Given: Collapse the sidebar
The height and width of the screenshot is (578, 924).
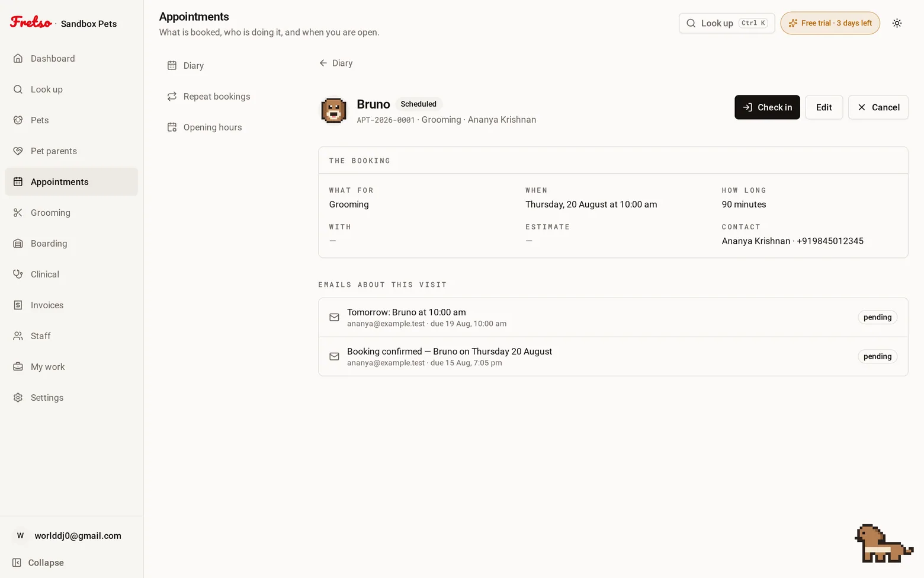Looking at the screenshot, I should [x=38, y=563].
